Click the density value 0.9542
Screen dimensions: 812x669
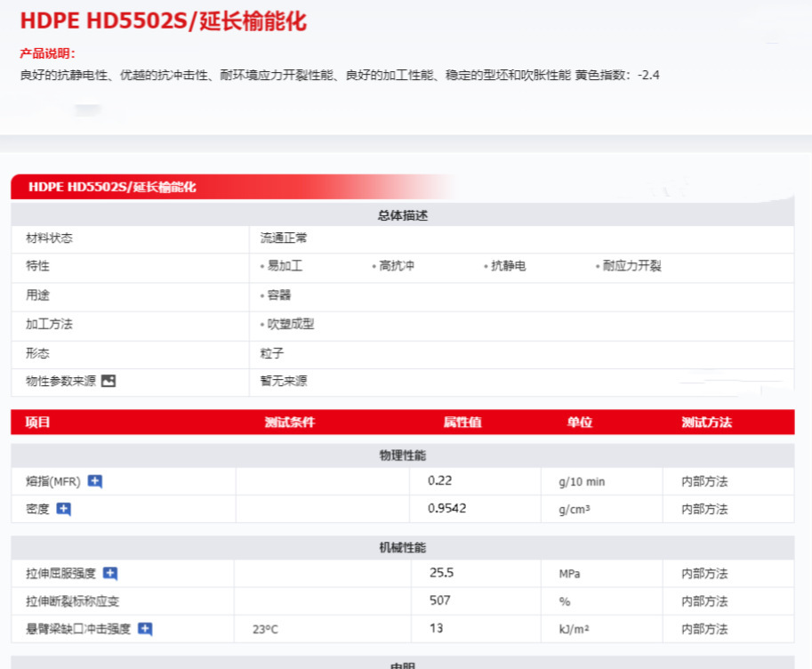coord(446,508)
